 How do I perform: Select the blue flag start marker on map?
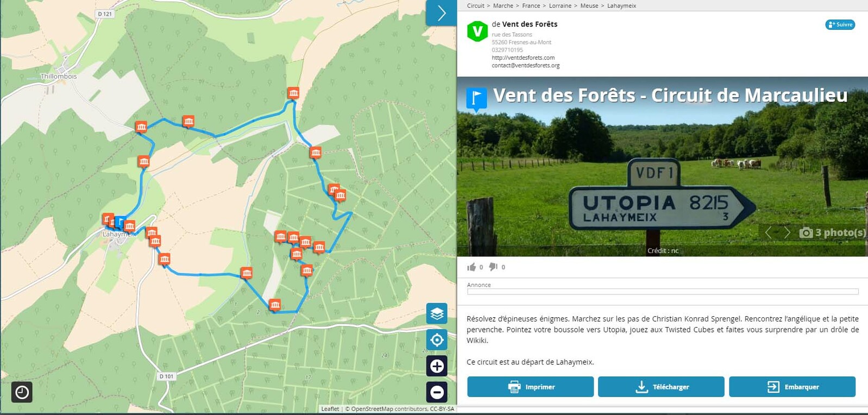120,222
